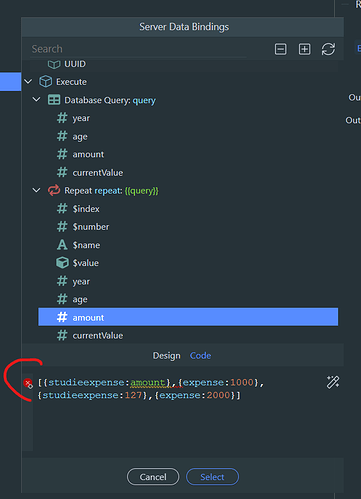
Task: Click the Select button
Action: coord(212,477)
